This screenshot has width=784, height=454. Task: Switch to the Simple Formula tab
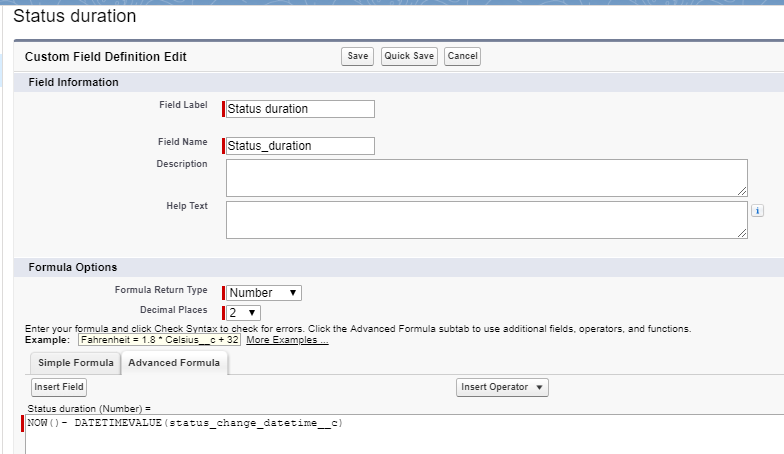coord(75,363)
